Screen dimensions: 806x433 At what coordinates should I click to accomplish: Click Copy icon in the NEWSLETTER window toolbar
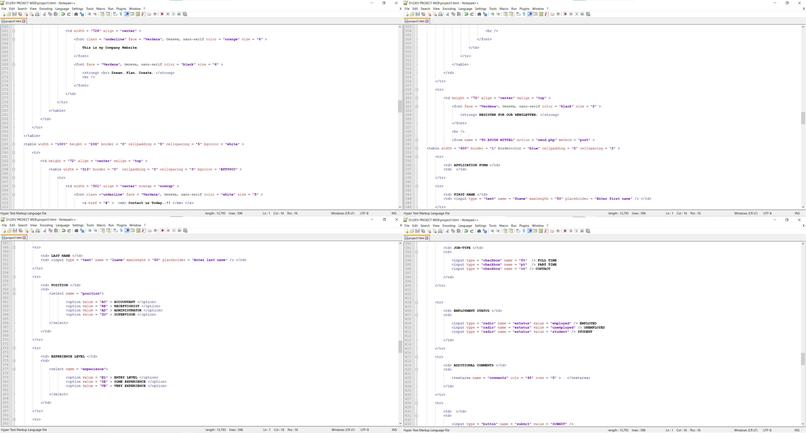pyautogui.click(x=453, y=14)
